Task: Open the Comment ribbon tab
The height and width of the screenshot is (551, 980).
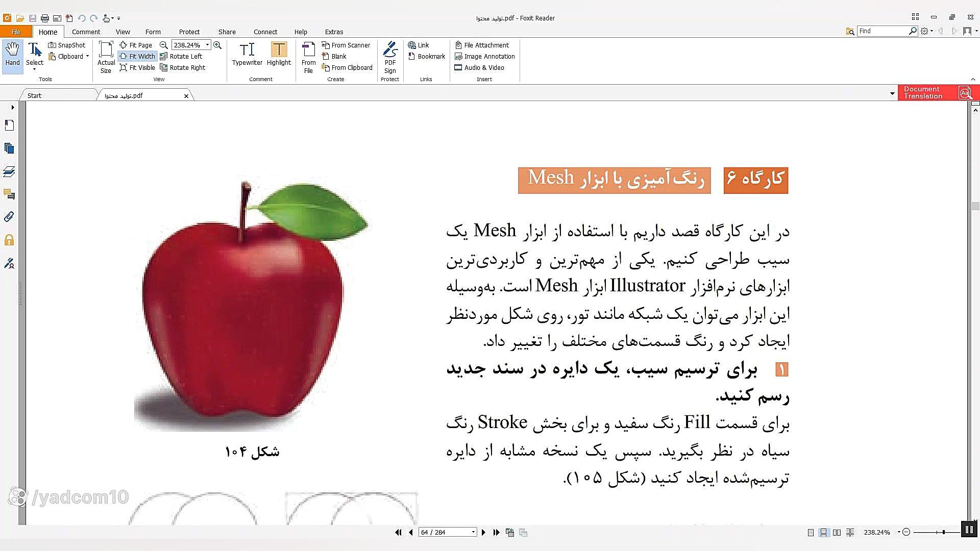Action: [86, 32]
